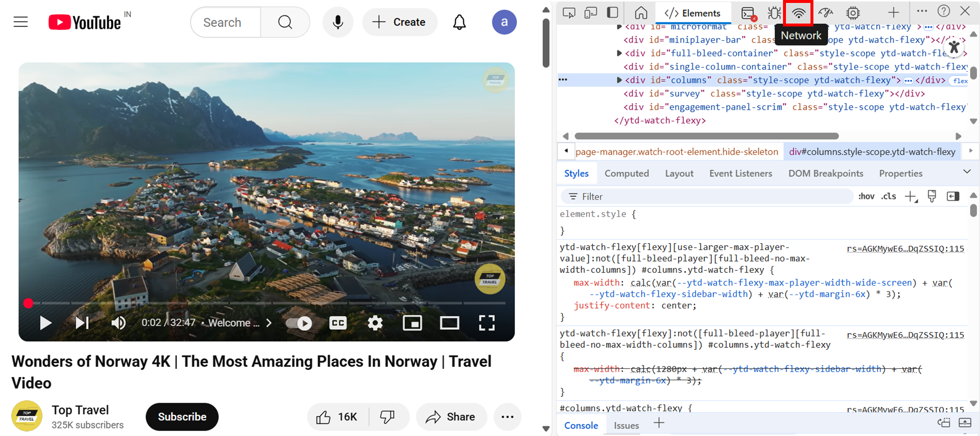The width and height of the screenshot is (980, 436).
Task: Open the Console tool icon with error badge
Action: tap(749, 13)
